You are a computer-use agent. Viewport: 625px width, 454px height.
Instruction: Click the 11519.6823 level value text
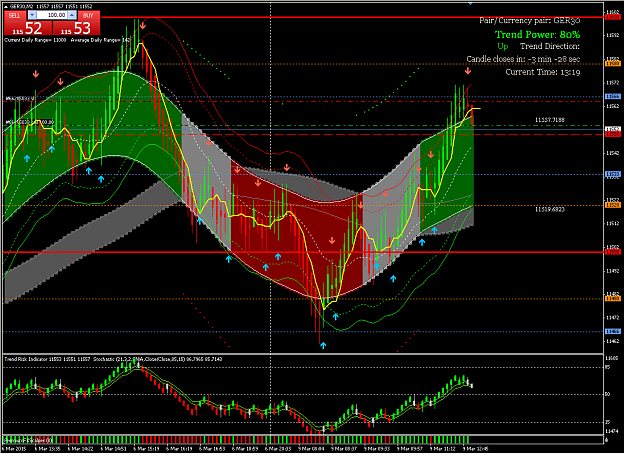(x=550, y=209)
